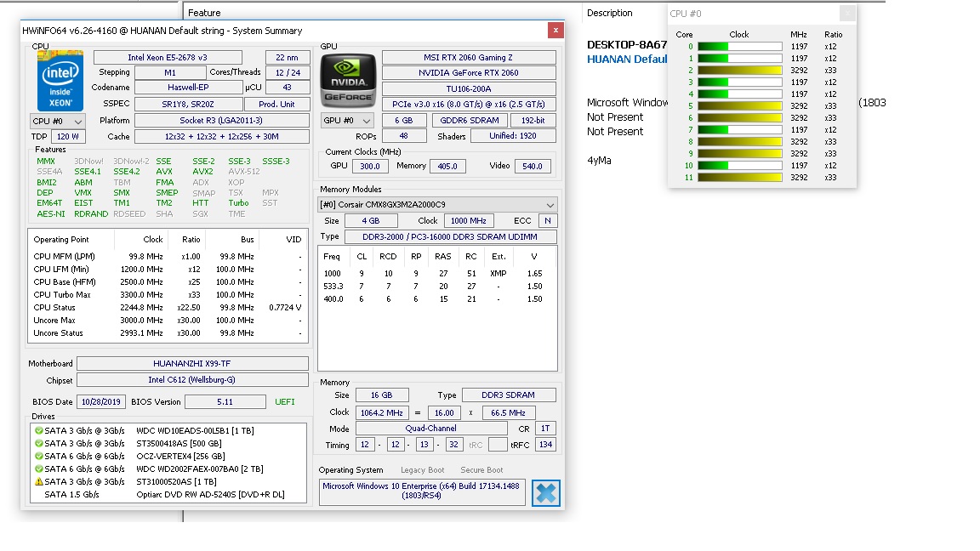Screen dimensions: 980x551
Task: Open the CPU #0 selector dropdown
Action: 57,122
